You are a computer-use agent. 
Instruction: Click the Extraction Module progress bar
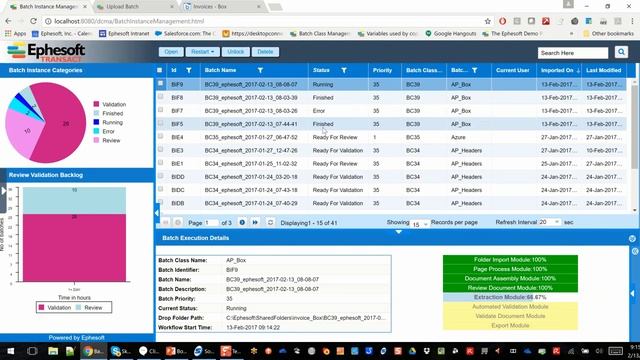click(510, 297)
